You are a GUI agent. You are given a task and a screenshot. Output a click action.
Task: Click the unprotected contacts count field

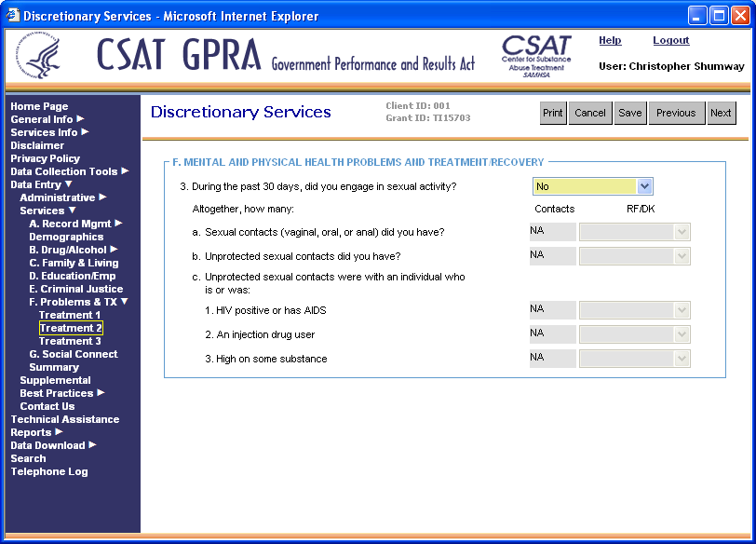click(x=551, y=256)
